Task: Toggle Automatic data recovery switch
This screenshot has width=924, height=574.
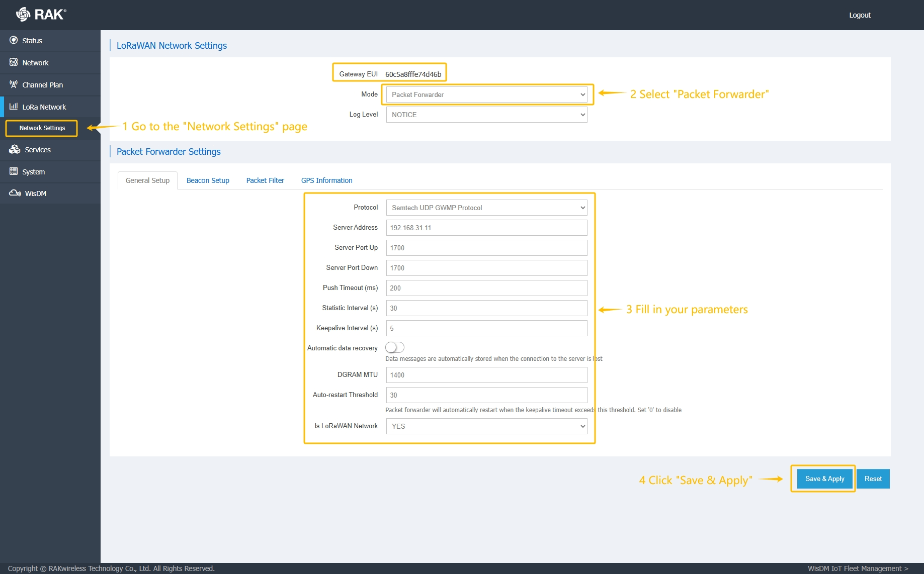Action: coord(394,348)
